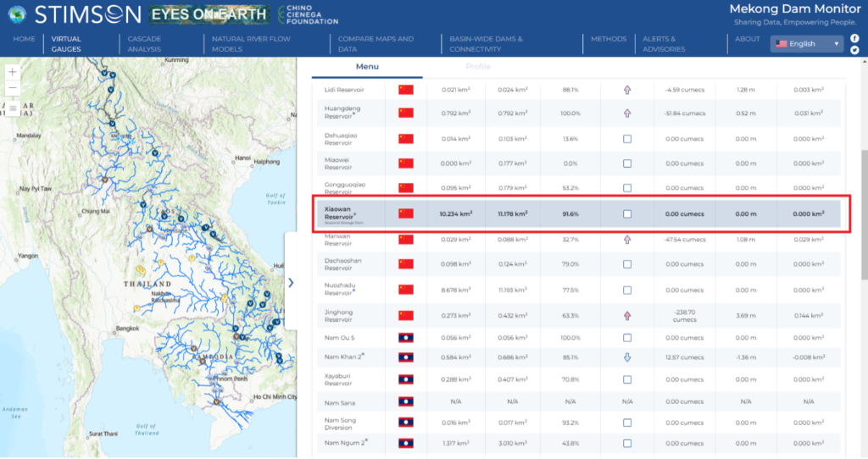This screenshot has height=459, width=868.
Task: Go to the Methods page
Action: pyautogui.click(x=609, y=39)
